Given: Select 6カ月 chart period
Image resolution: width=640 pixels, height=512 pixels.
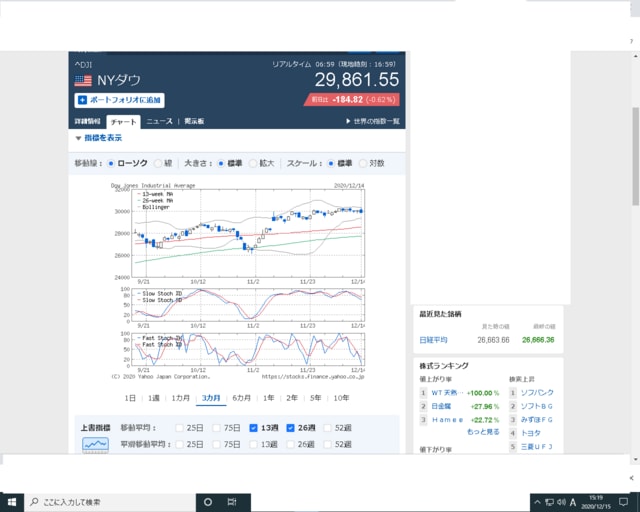Looking at the screenshot, I should (241, 398).
